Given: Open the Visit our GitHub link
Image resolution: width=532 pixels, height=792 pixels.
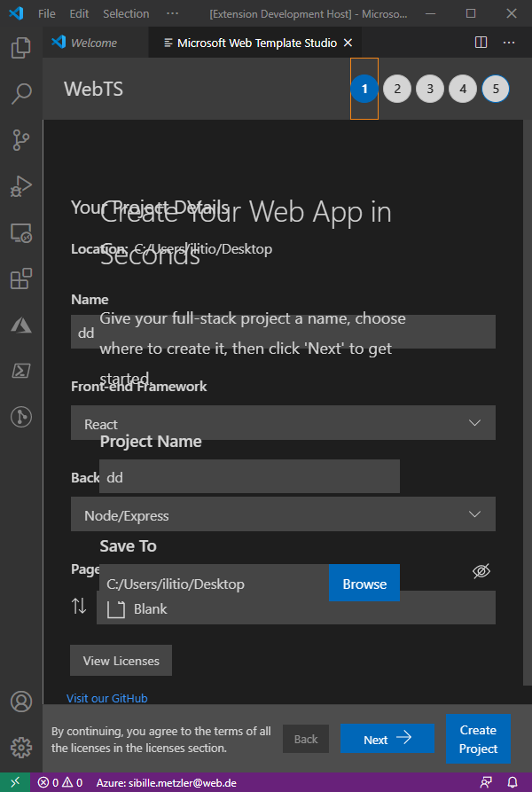Looking at the screenshot, I should (x=106, y=698).
